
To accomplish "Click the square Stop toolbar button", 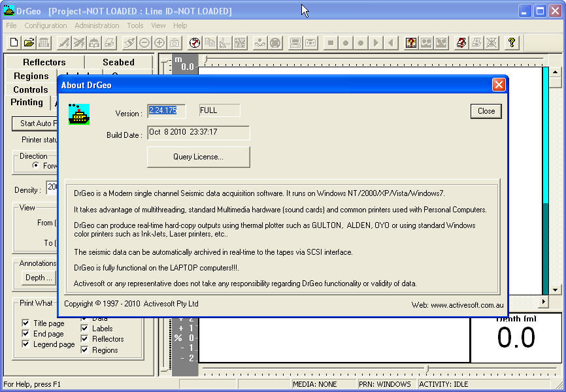I will (x=330, y=42).
